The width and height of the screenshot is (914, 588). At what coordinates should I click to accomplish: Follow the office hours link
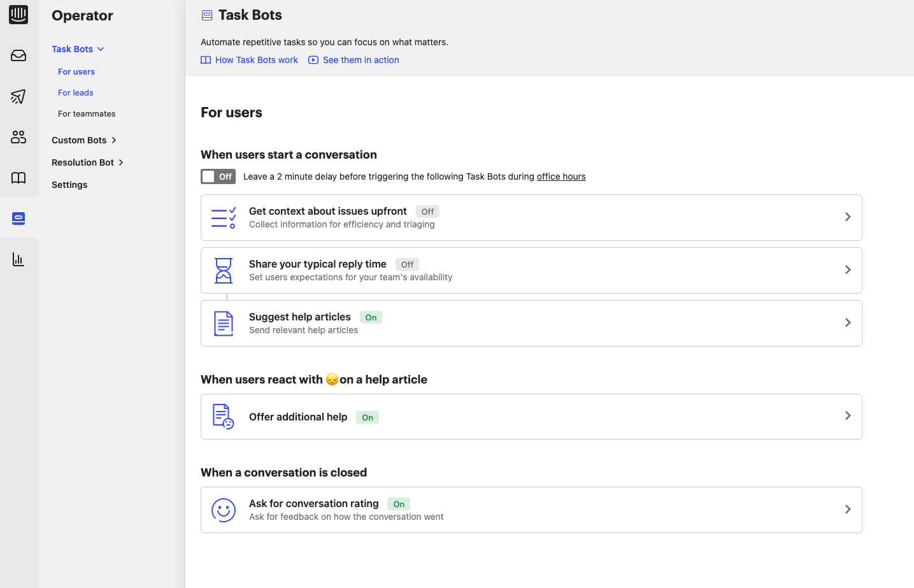[561, 176]
